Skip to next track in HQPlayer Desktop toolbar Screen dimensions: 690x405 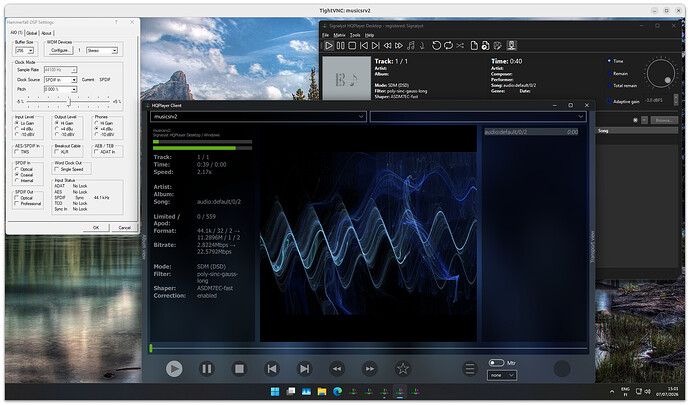(x=375, y=45)
